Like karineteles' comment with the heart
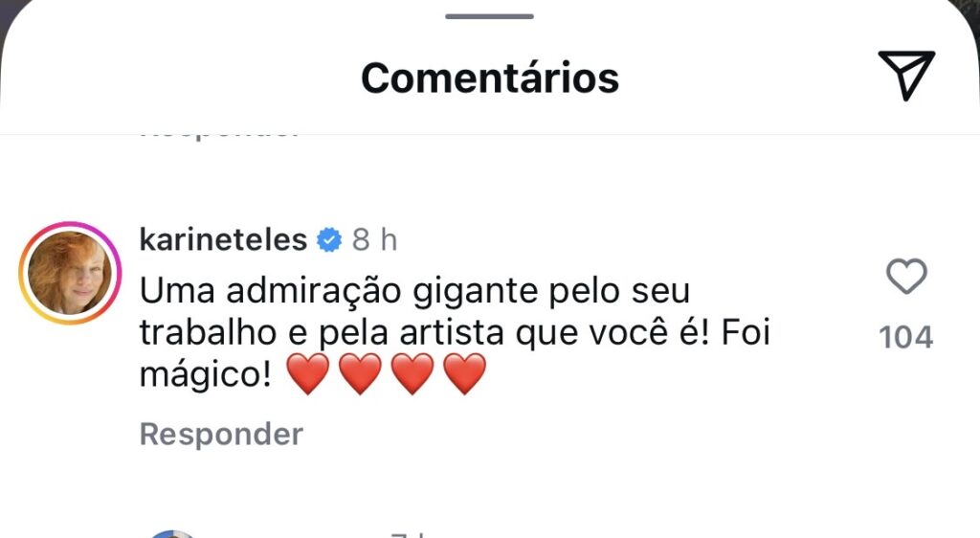Image resolution: width=980 pixels, height=538 pixels. pos(905,278)
